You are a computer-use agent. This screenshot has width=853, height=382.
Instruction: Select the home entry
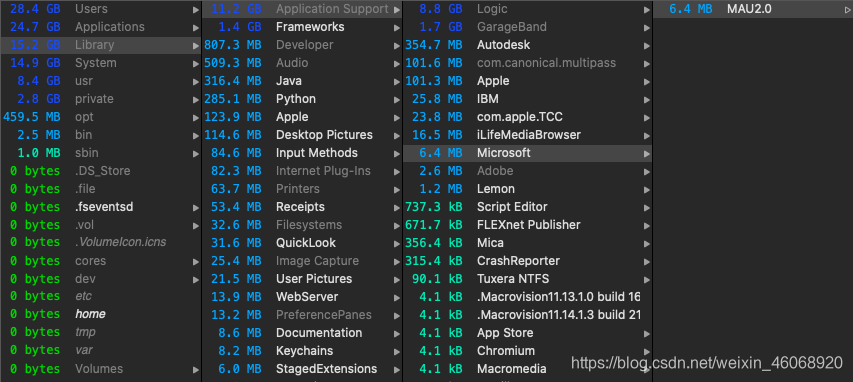[x=90, y=314]
